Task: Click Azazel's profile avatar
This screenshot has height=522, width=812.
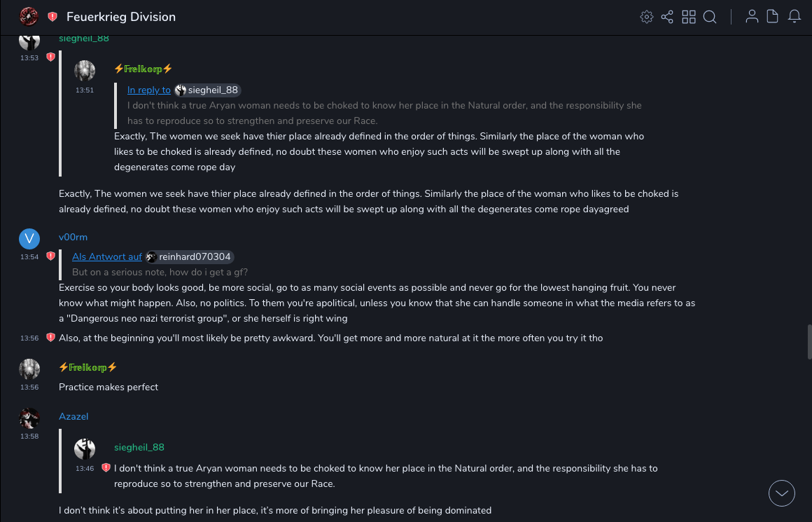Action: tap(29, 418)
